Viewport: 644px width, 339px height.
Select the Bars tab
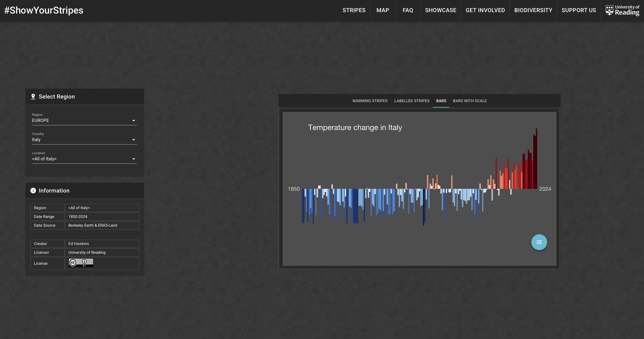tap(441, 101)
